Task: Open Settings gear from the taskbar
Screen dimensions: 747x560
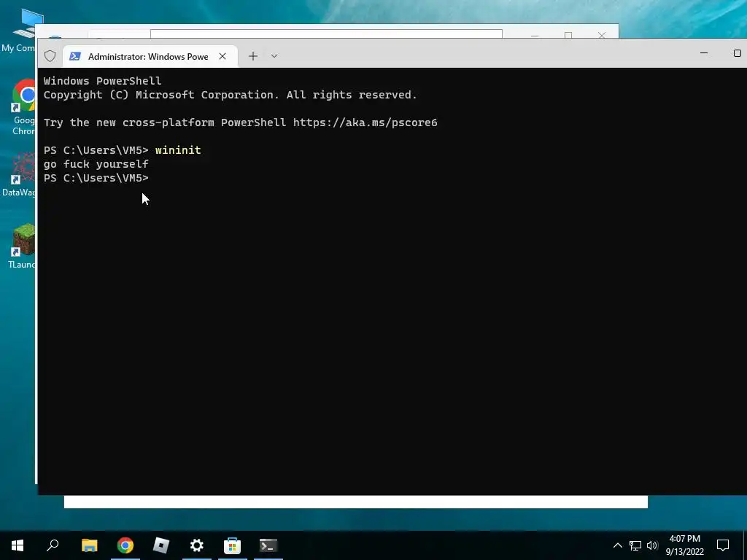Action: pyautogui.click(x=197, y=545)
